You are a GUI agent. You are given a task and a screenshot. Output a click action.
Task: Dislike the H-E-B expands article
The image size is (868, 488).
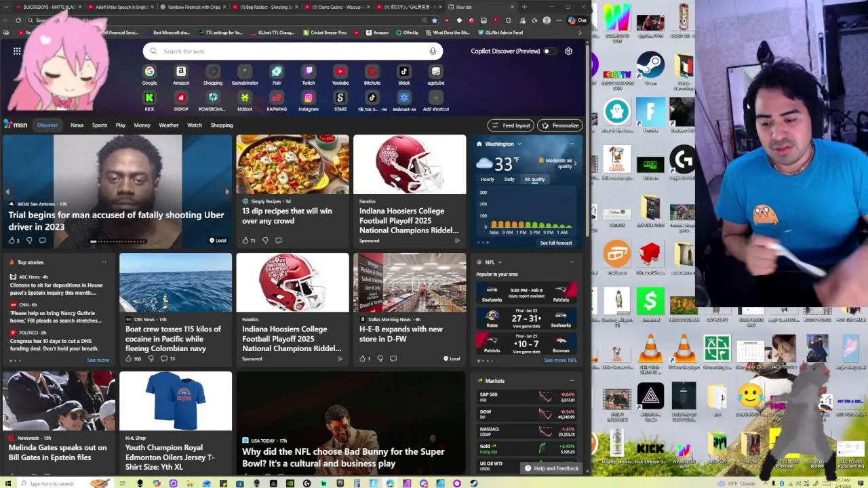point(380,359)
